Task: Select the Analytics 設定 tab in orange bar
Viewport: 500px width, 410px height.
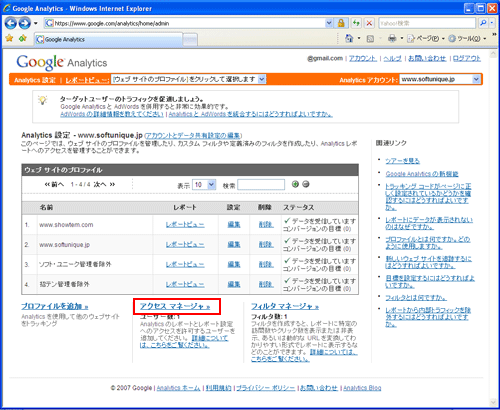Action: [35, 80]
